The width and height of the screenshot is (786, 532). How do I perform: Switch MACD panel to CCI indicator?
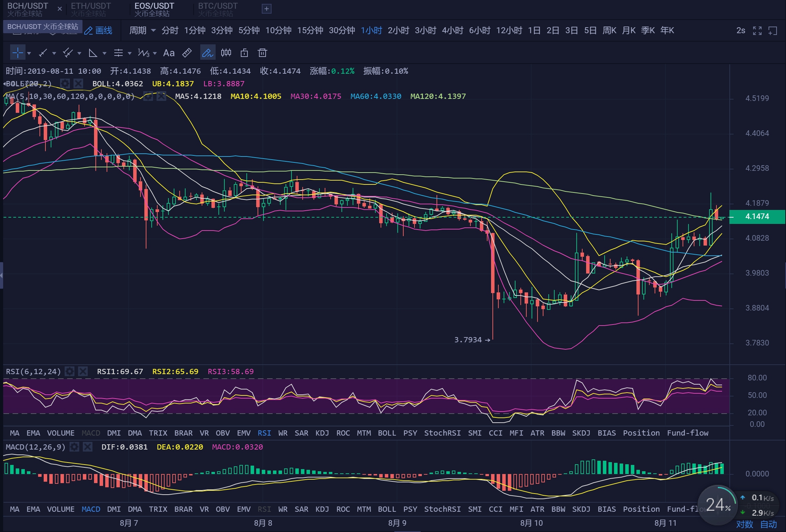[x=496, y=509]
